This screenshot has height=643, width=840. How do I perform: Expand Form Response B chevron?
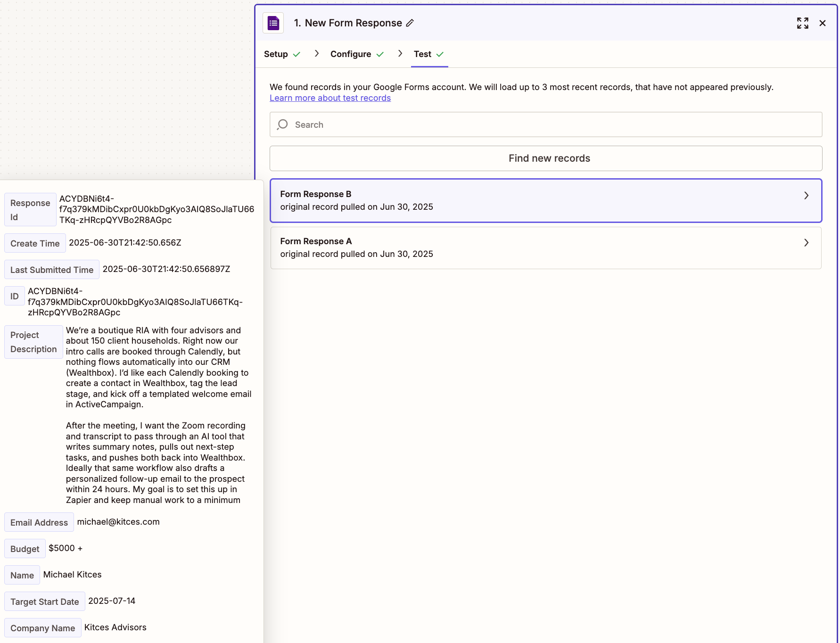click(807, 196)
